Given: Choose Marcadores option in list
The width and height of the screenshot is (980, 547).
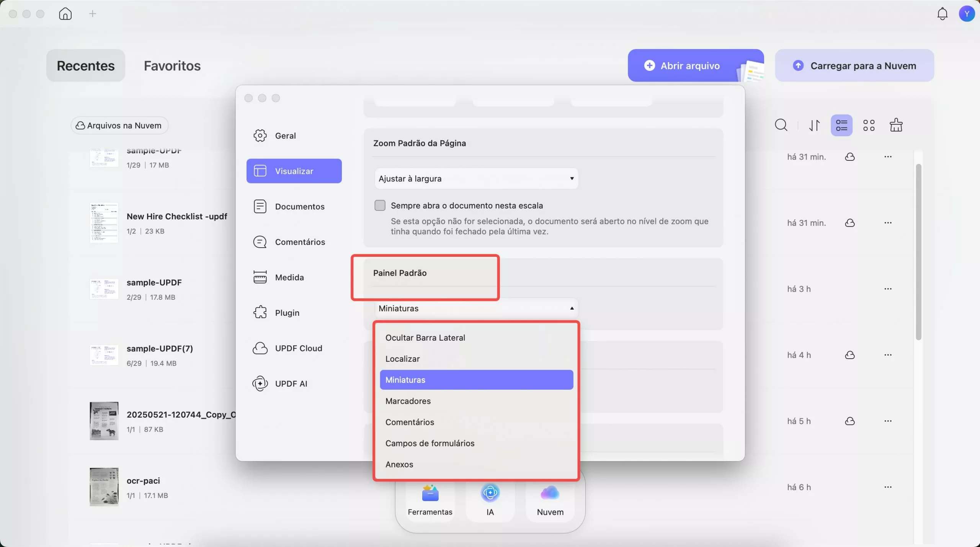Looking at the screenshot, I should (476, 401).
